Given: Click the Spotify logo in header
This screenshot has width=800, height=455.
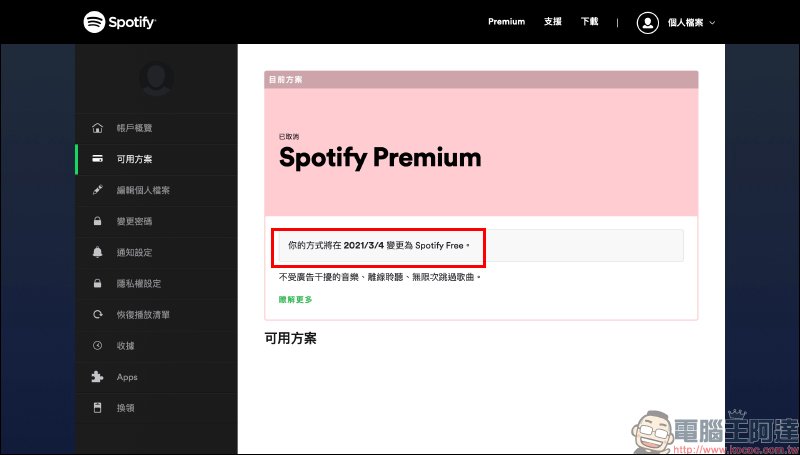Looking at the screenshot, I should 120,22.
